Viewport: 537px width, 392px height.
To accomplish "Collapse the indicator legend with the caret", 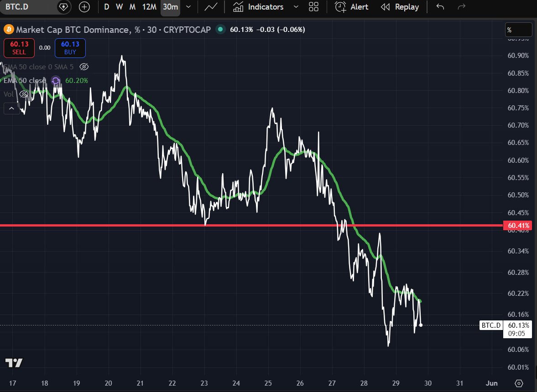I will click(12, 108).
